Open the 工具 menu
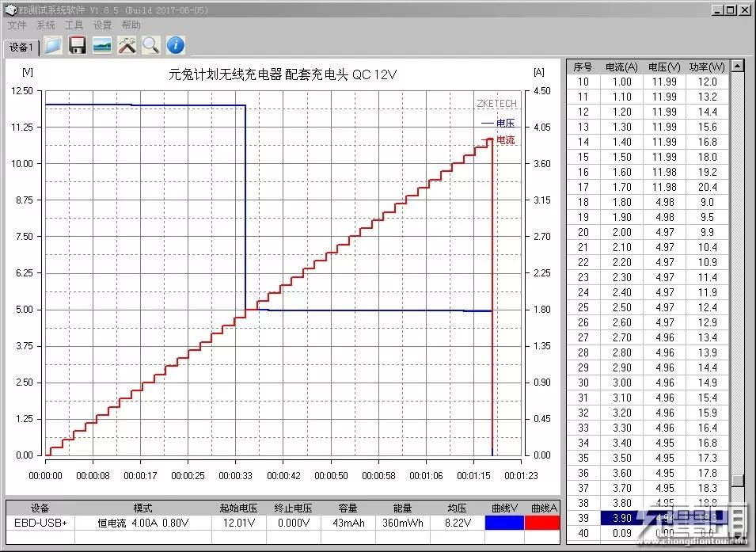Image resolution: width=756 pixels, height=552 pixels. [74, 25]
